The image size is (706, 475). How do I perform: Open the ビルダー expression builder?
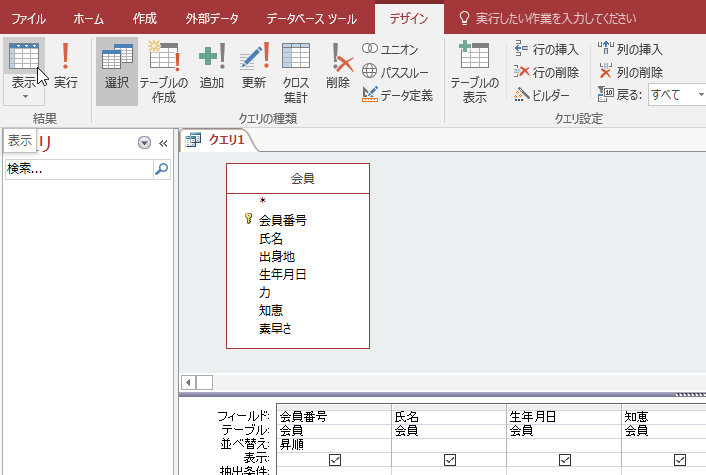click(x=542, y=95)
